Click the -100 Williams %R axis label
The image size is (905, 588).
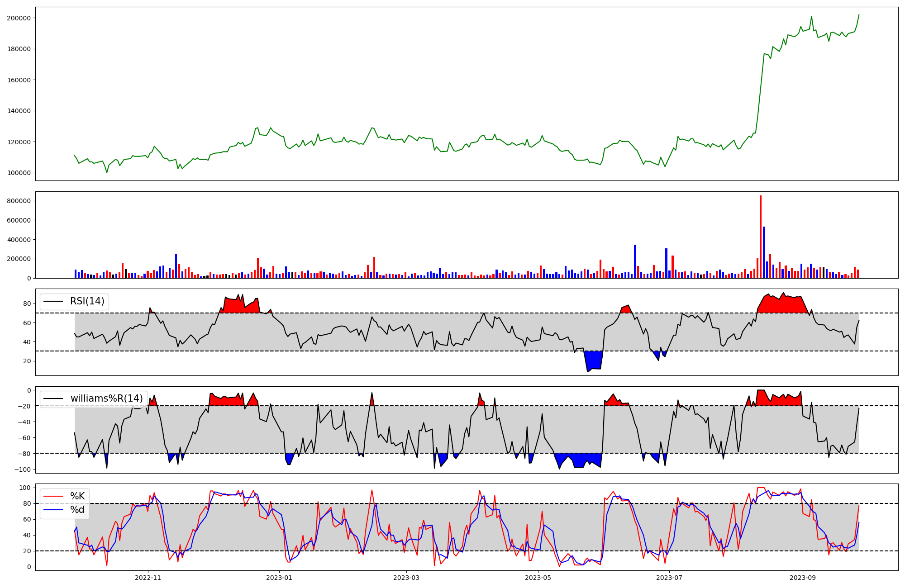coord(22,469)
